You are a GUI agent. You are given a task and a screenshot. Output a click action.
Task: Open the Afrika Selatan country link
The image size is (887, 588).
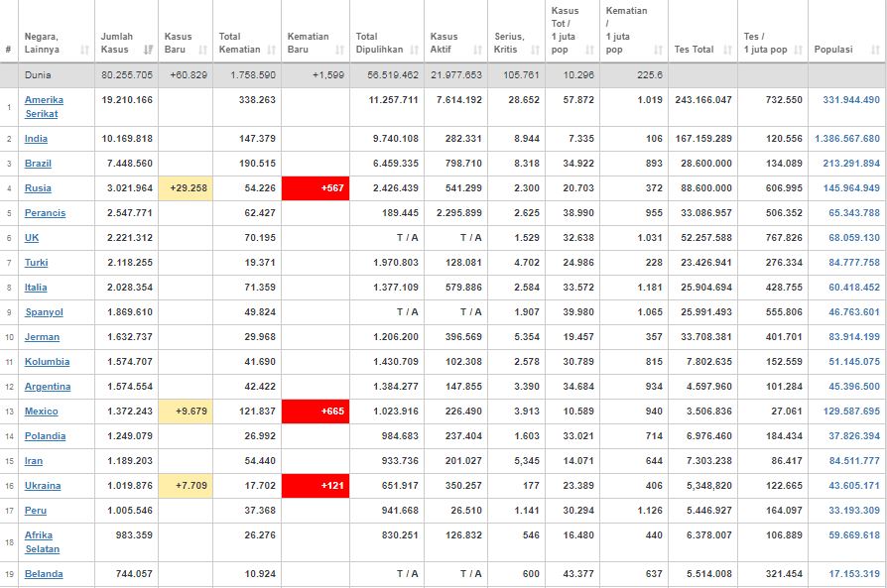coord(42,542)
